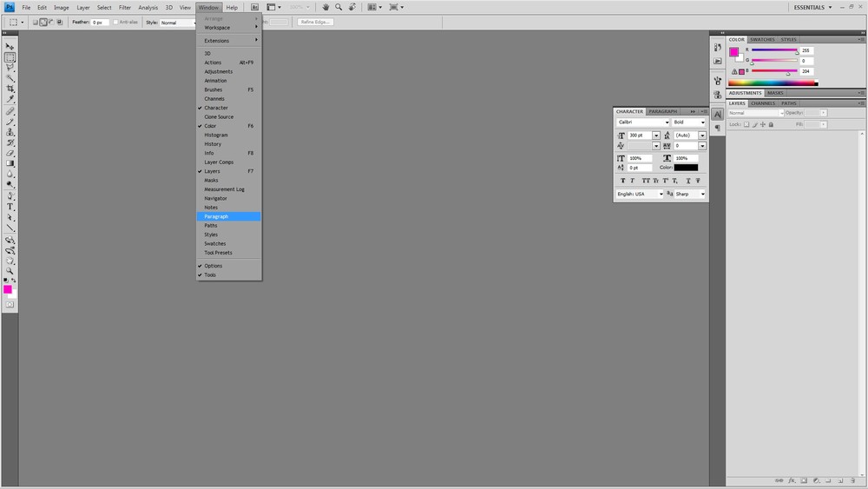Select the Gradient tool
The width and height of the screenshot is (868, 489).
(x=10, y=163)
